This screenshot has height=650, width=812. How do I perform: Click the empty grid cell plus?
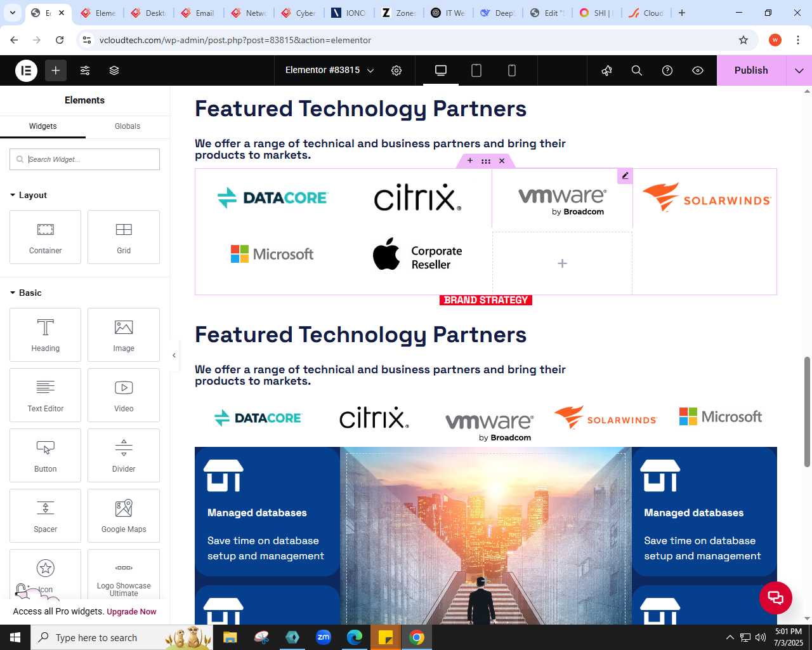562,263
